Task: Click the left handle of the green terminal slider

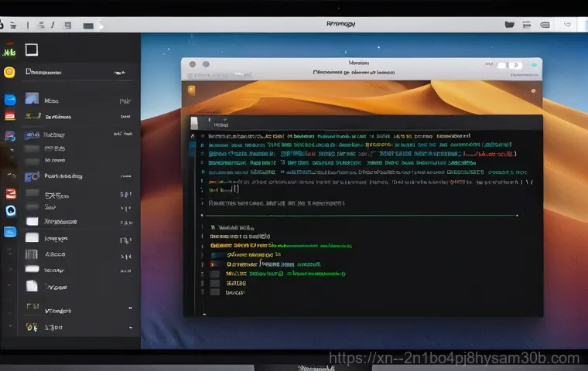Action: pyautogui.click(x=202, y=216)
